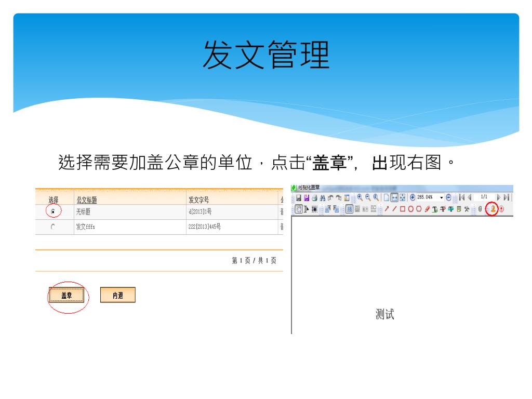Click the 第1页/共1页 pagination text
The height and width of the screenshot is (399, 532).
pyautogui.click(x=254, y=261)
